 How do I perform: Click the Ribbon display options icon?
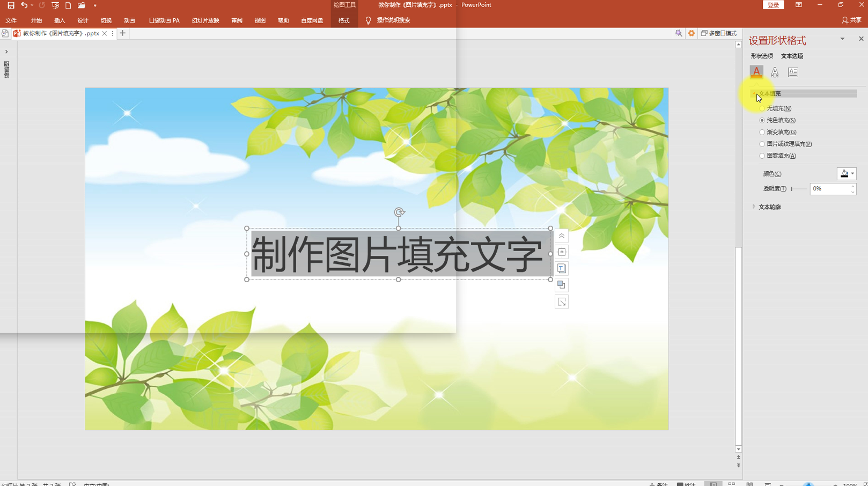click(x=799, y=5)
